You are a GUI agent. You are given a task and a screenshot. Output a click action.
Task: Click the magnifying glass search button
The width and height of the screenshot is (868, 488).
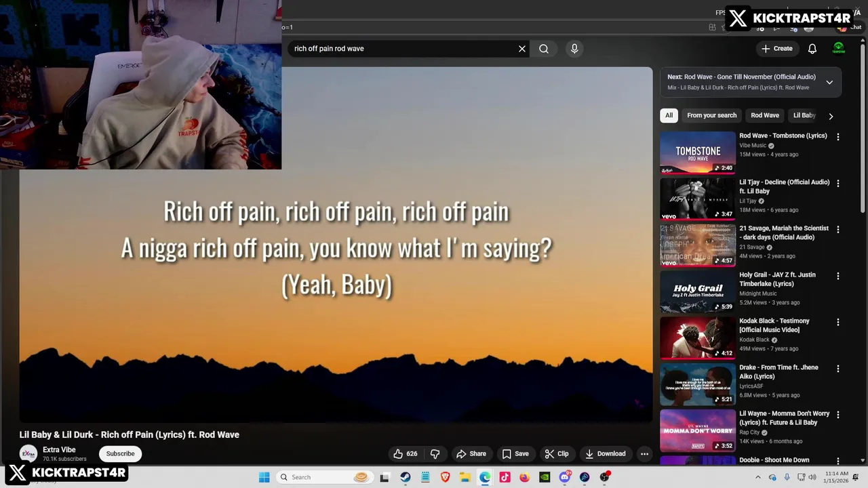click(x=544, y=49)
